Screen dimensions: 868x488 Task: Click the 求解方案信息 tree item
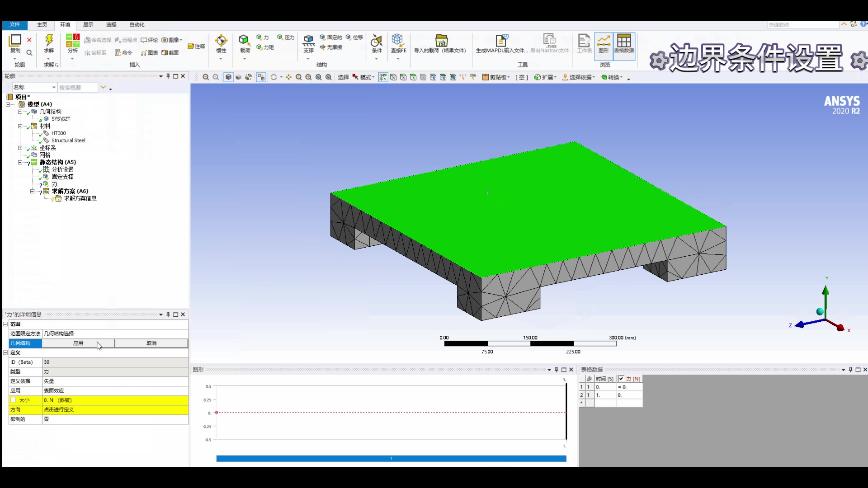click(x=80, y=198)
